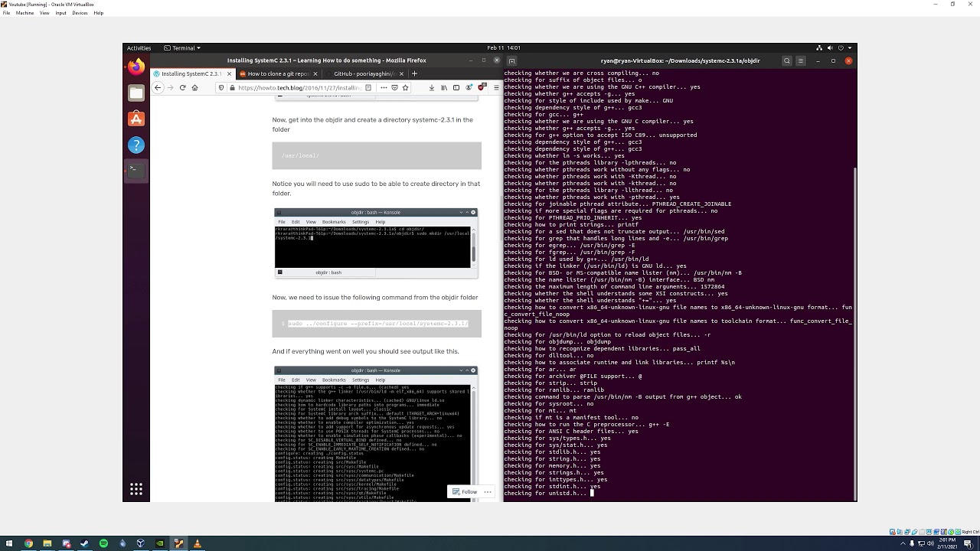
Task: Close the 'Installing SystemC 2.3.1' tab
Action: pos(227,73)
